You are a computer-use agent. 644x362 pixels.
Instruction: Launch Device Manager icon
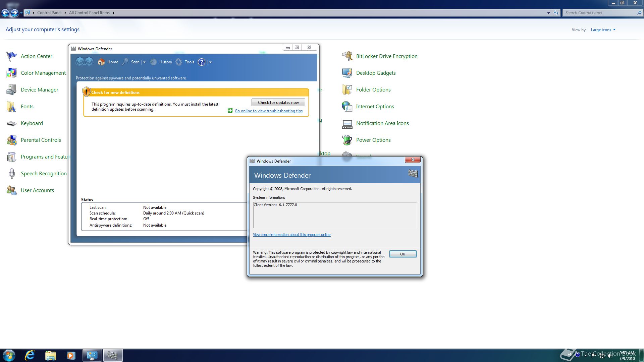click(12, 90)
